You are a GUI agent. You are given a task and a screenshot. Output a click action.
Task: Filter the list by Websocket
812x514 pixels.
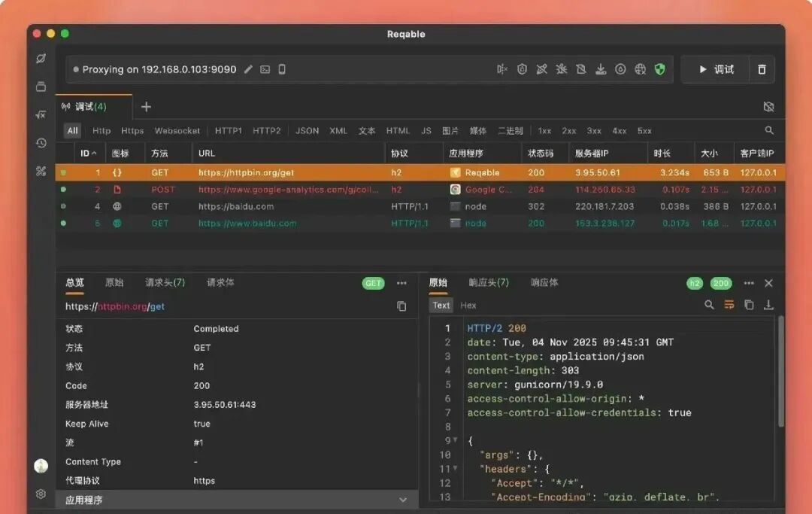(177, 131)
